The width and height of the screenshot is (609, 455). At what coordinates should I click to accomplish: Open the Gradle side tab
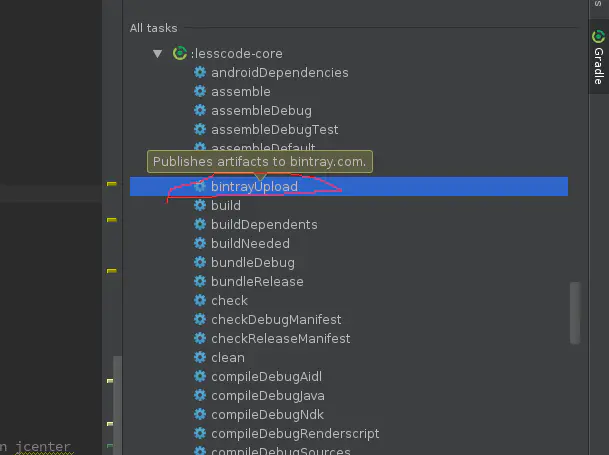[599, 58]
